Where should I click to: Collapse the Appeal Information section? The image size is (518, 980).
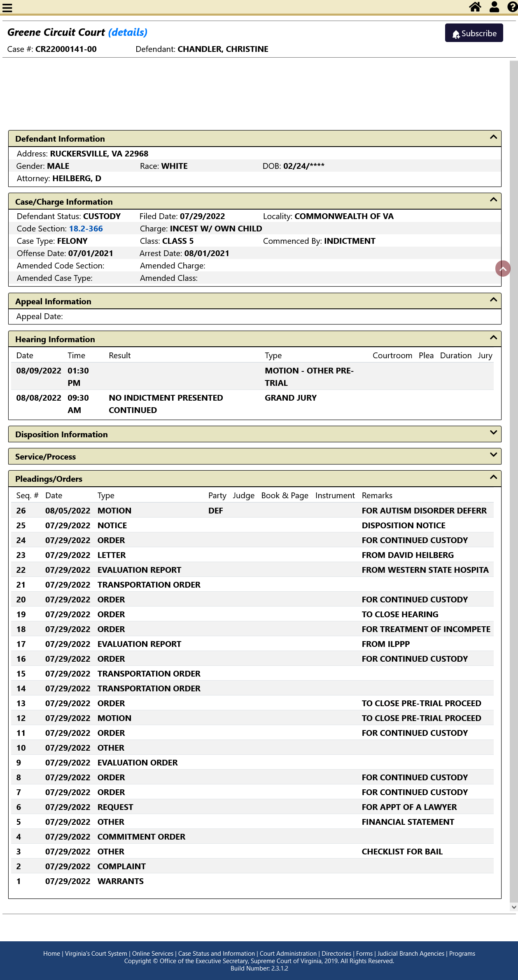[x=493, y=299]
